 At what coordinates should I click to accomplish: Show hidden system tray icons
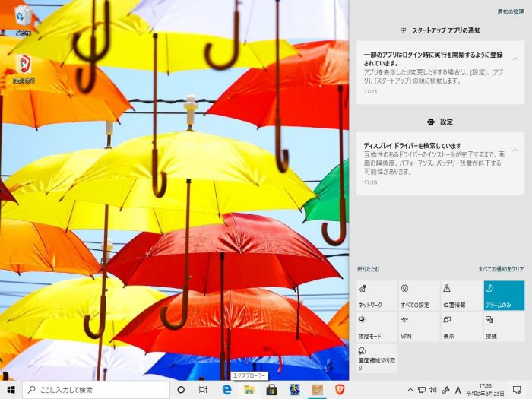(410, 390)
